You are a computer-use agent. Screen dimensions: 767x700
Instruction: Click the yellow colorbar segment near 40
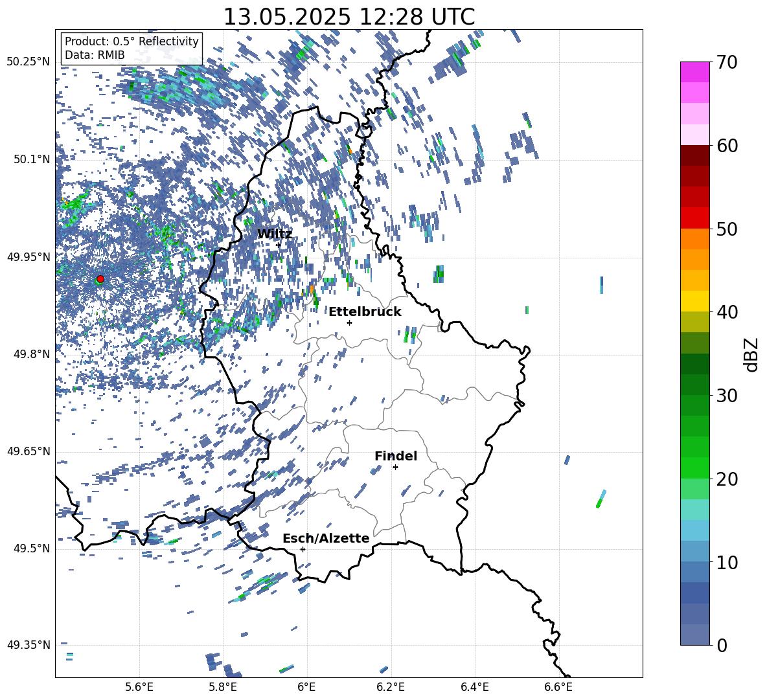tap(694, 301)
